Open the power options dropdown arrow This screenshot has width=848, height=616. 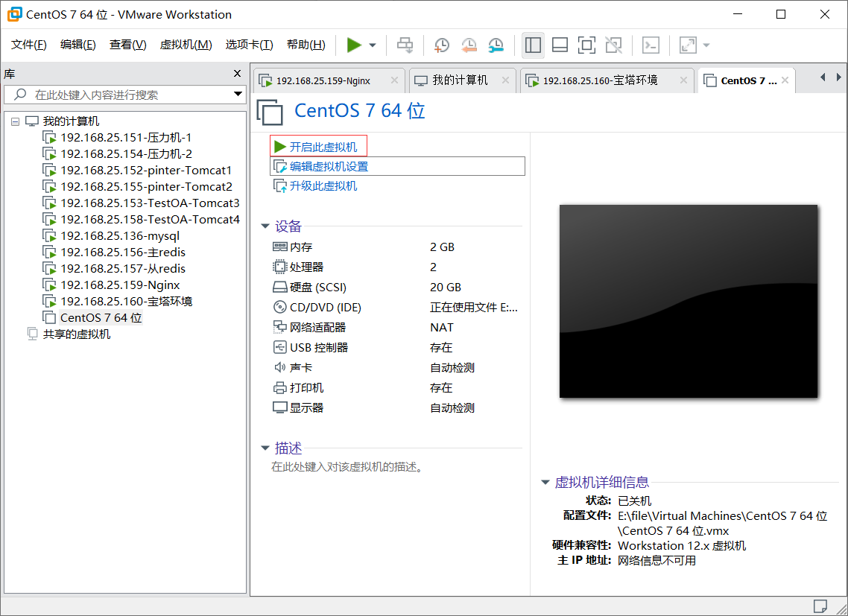tap(373, 45)
